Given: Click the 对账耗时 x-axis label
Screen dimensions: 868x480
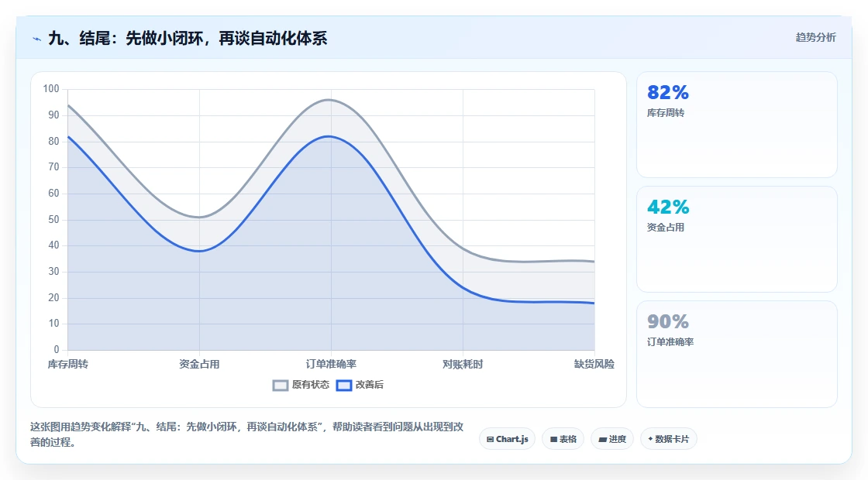Looking at the screenshot, I should pos(463,364).
